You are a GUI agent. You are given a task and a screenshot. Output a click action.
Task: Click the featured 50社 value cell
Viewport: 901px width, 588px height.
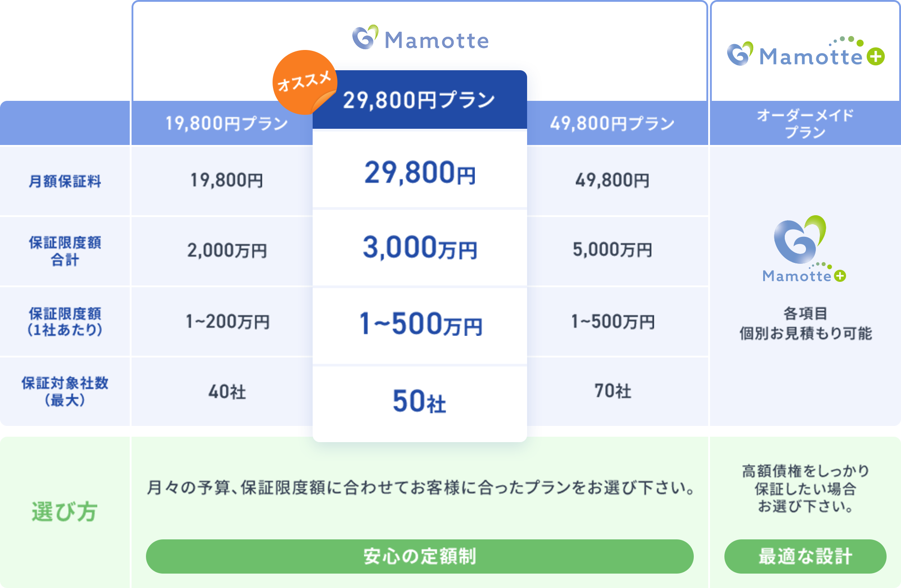(419, 401)
